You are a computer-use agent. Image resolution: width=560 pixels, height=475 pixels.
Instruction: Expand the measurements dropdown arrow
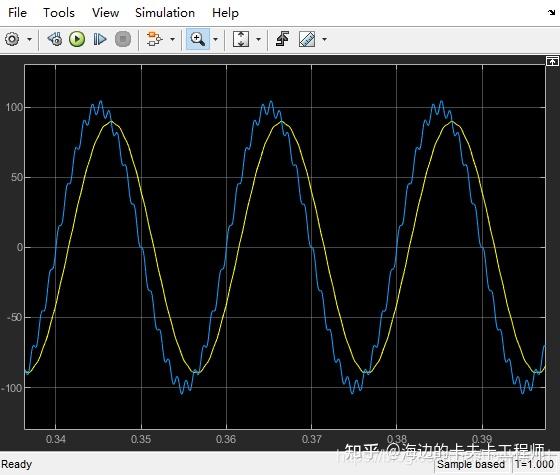324,39
